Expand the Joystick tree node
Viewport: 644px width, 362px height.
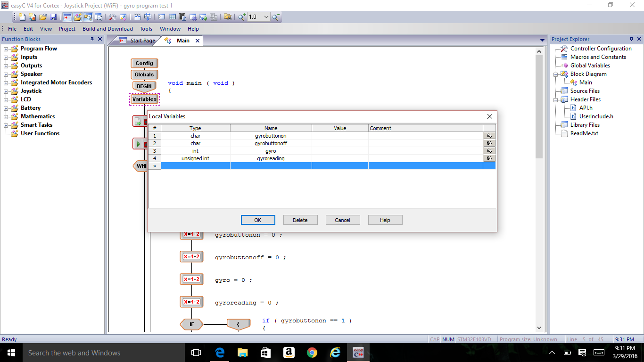[x=6, y=91]
